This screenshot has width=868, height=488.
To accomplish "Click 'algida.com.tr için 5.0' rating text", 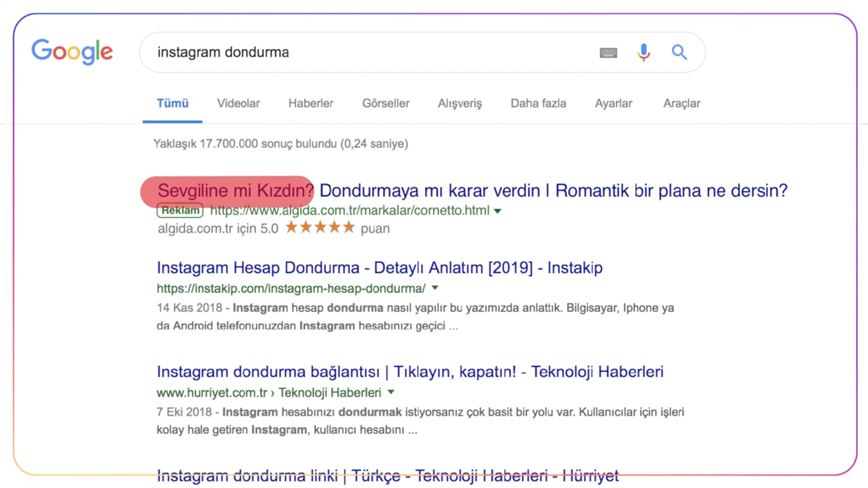I will (218, 228).
